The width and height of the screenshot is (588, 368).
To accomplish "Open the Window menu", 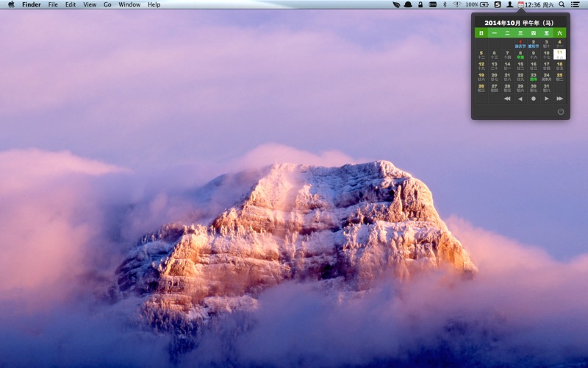I will pos(129,4).
